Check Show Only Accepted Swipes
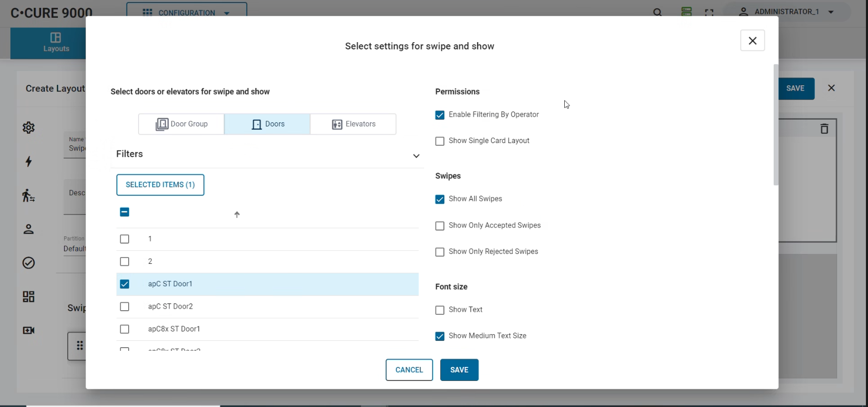868x407 pixels. (x=440, y=226)
